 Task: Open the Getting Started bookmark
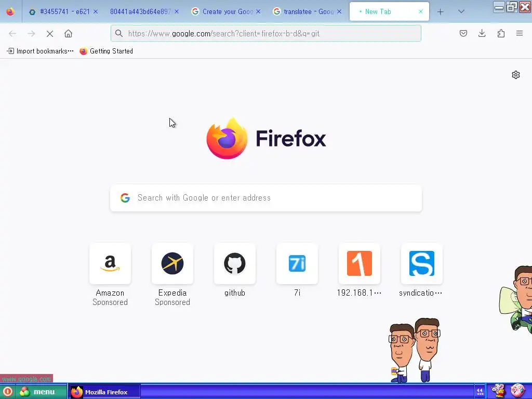(106, 51)
